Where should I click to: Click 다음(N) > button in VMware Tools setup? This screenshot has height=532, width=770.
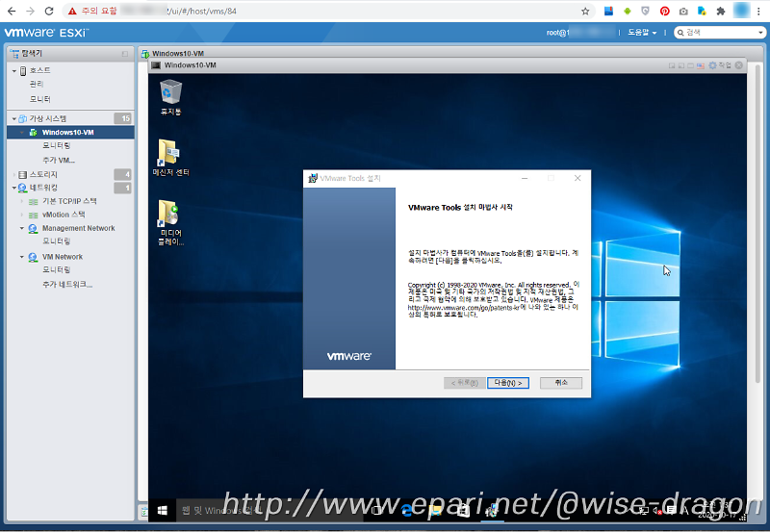[x=508, y=383]
